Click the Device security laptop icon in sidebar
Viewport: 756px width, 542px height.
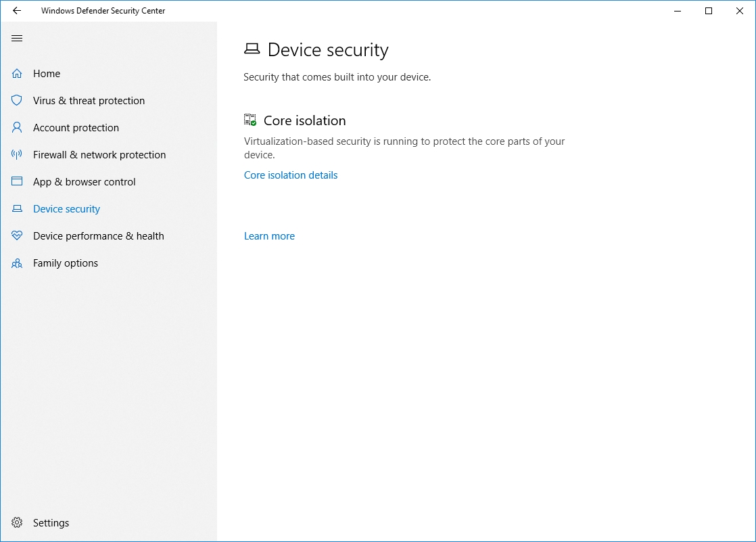click(17, 209)
